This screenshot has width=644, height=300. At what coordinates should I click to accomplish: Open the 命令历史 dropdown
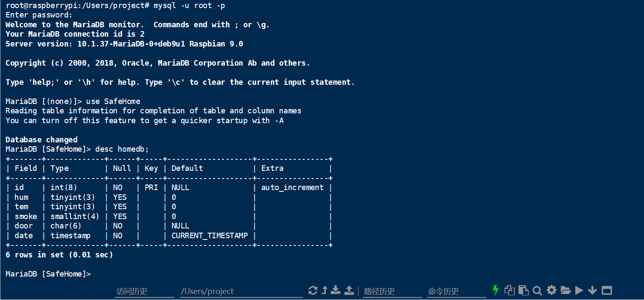click(x=456, y=291)
